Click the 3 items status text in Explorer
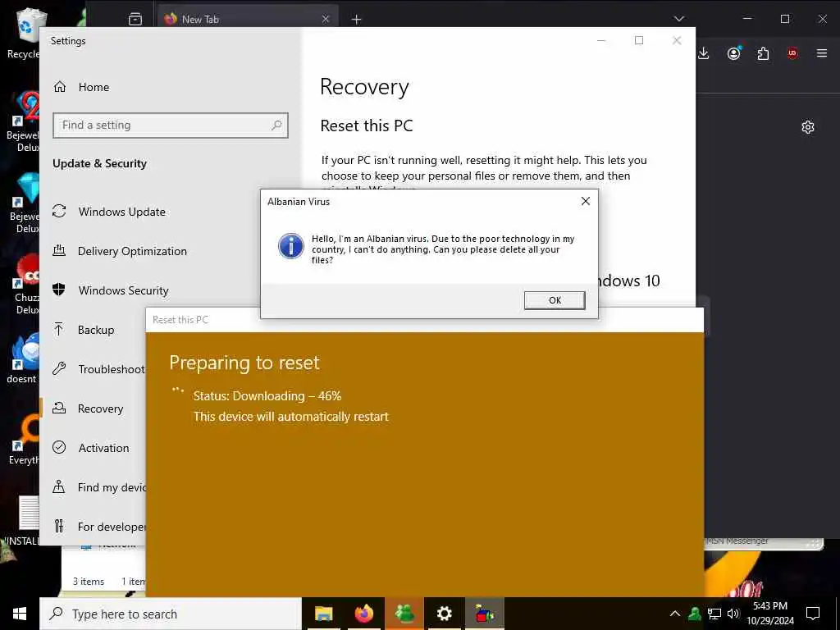Image resolution: width=840 pixels, height=630 pixels. tap(89, 582)
